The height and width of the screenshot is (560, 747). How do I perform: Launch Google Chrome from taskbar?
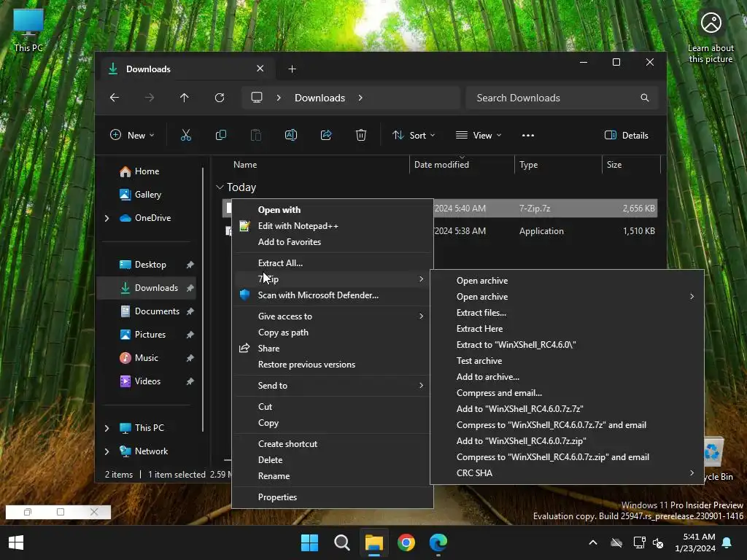tap(406, 542)
